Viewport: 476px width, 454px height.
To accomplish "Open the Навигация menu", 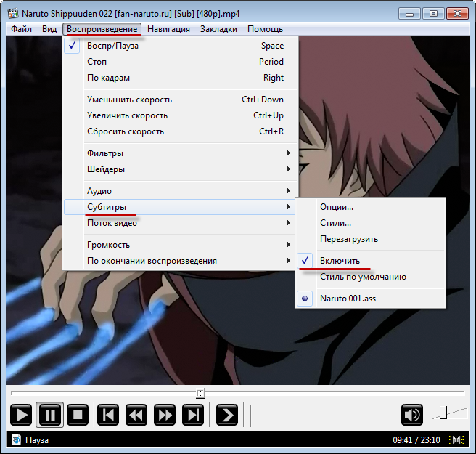I will click(x=168, y=29).
